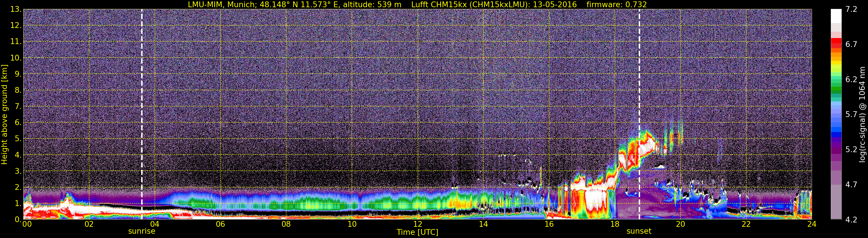Click the firmware: 0.732 text in title

tap(617, 4)
